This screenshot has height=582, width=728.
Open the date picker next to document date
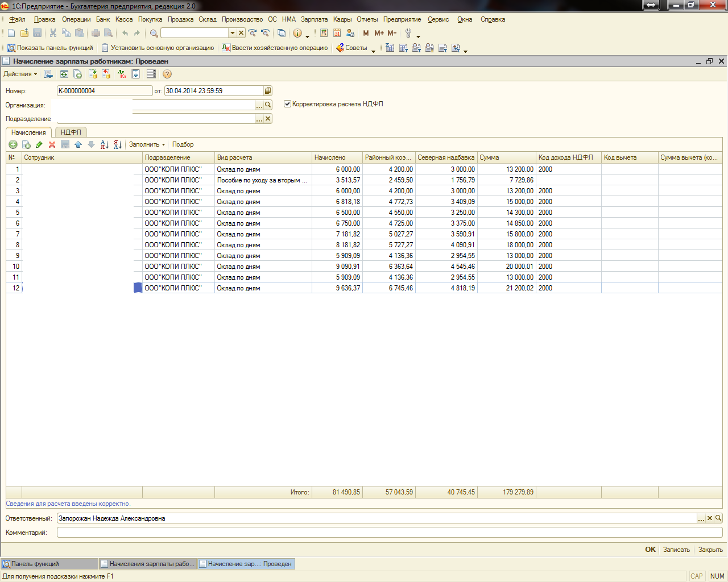click(268, 91)
